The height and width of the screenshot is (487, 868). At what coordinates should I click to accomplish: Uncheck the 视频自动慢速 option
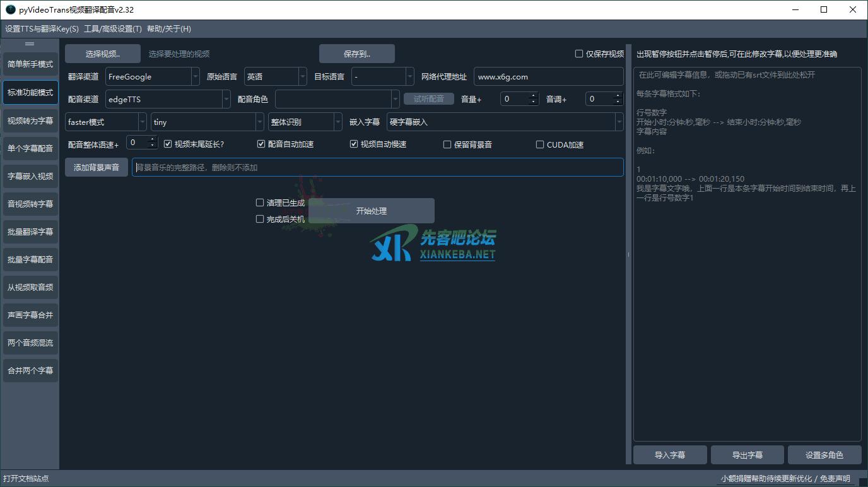click(x=354, y=144)
